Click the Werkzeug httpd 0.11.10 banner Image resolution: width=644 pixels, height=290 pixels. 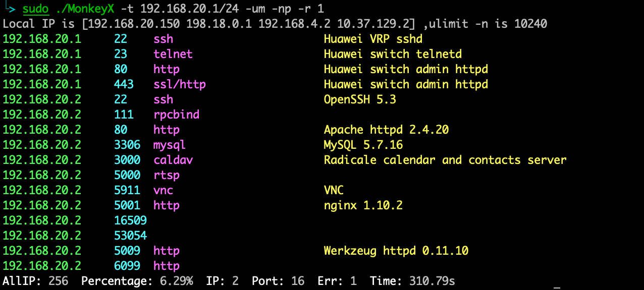click(396, 251)
